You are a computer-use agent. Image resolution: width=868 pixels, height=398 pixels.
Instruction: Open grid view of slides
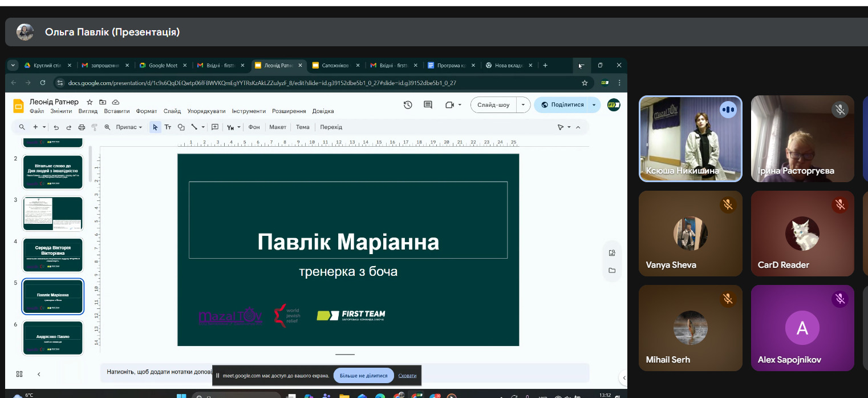click(x=19, y=374)
